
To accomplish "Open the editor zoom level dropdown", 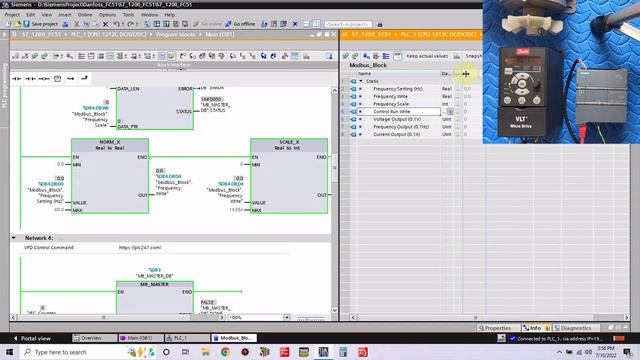I will pyautogui.click(x=287, y=317).
